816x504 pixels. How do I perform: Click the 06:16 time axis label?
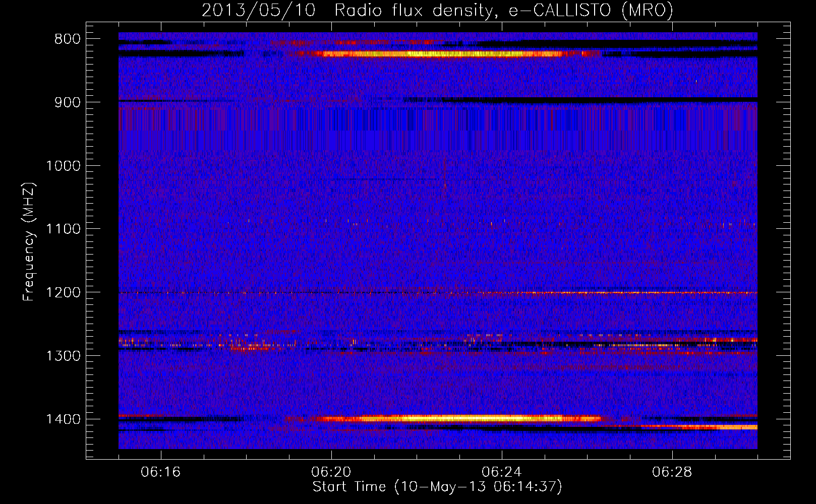[x=161, y=472]
